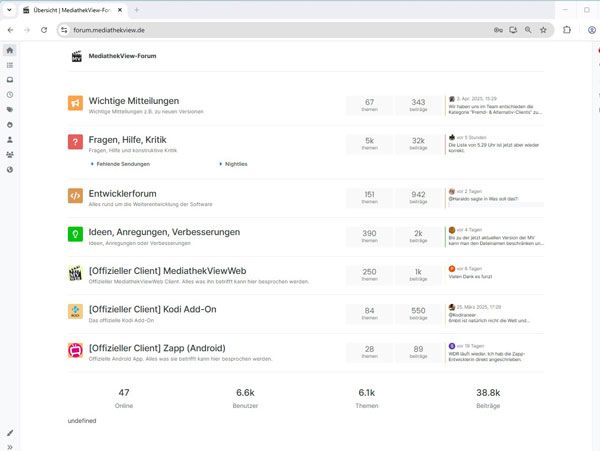Click the pencil icon at sidebar bottom
The height and width of the screenshot is (451, 600).
pos(10,433)
